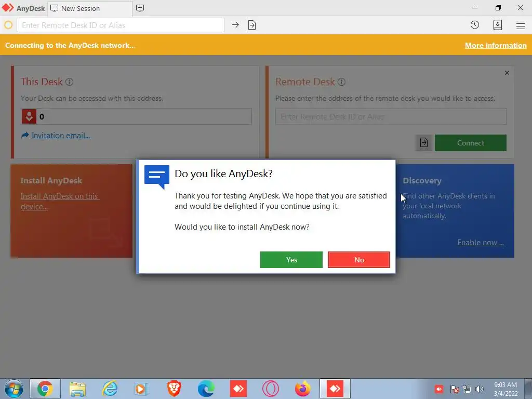Minimize the AnyDesk window
The image size is (532, 399).
pyautogui.click(x=475, y=8)
